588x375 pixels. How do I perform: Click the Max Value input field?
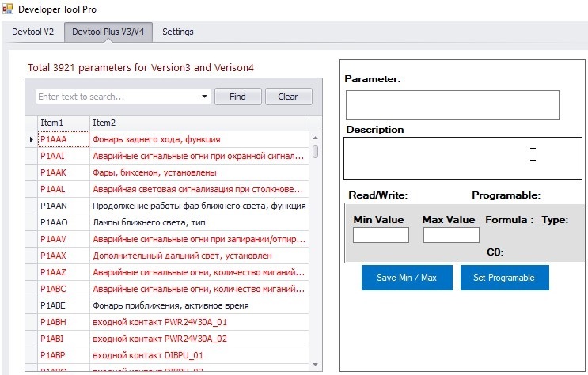click(451, 235)
